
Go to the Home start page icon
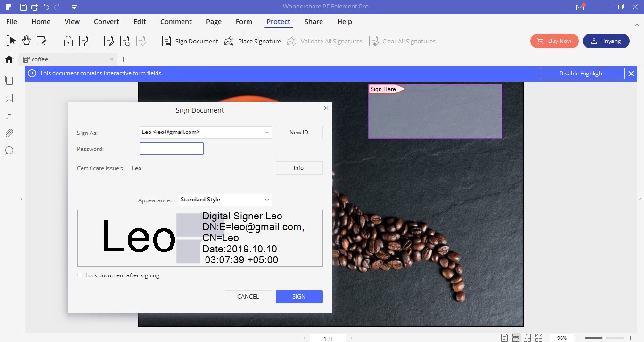pyautogui.click(x=8, y=59)
